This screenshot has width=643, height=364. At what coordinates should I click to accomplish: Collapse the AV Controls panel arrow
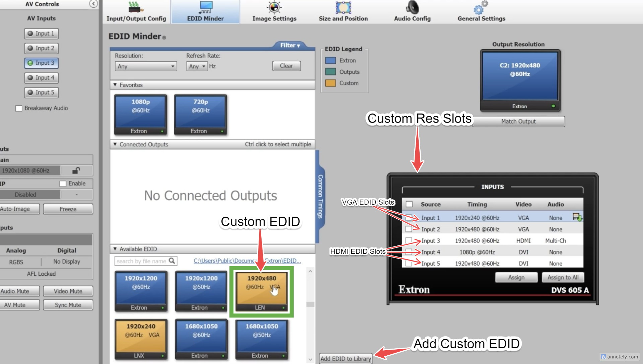[93, 4]
